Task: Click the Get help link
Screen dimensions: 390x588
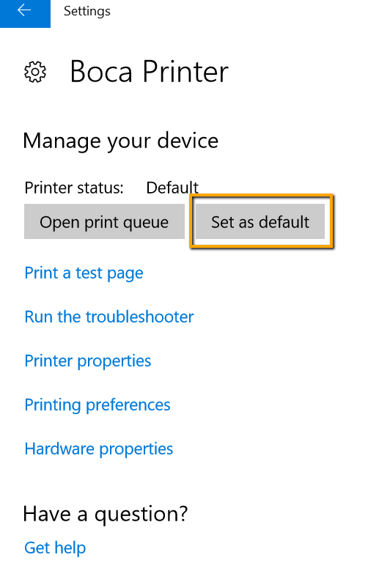Action: click(x=55, y=548)
